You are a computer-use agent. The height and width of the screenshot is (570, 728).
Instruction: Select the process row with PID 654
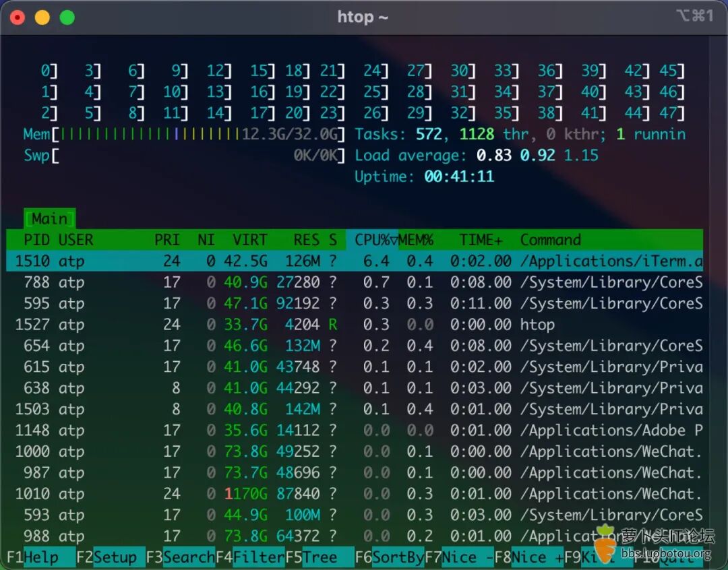click(355, 346)
